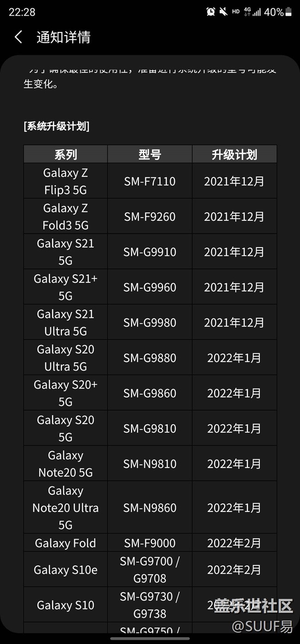The height and width of the screenshot is (644, 300).
Task: Tap the 型号 column header
Action: (150, 154)
